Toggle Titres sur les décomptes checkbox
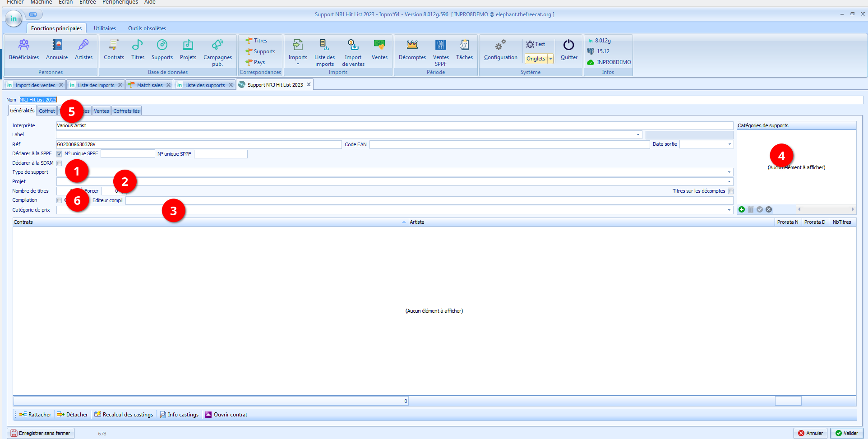This screenshot has height=439, width=868. tap(730, 191)
